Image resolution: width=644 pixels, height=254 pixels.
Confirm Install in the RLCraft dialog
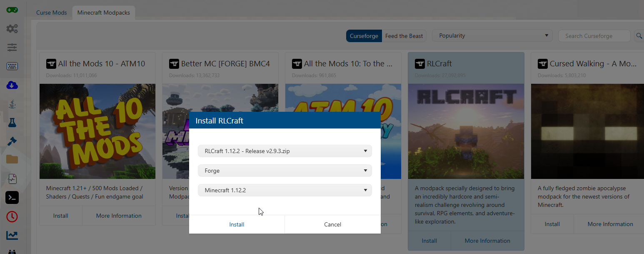tap(237, 224)
